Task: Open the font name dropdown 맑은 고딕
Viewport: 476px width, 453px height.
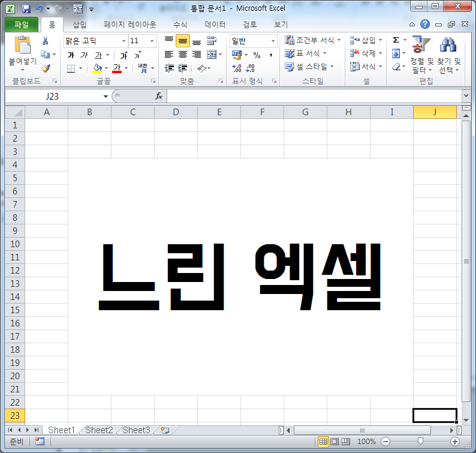Action: [123, 41]
